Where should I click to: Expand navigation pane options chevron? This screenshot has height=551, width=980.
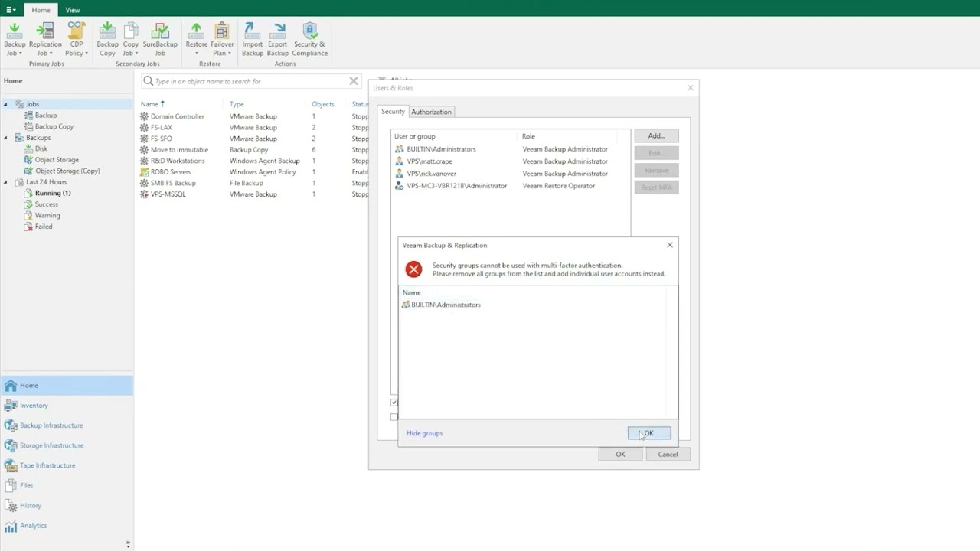click(x=128, y=544)
